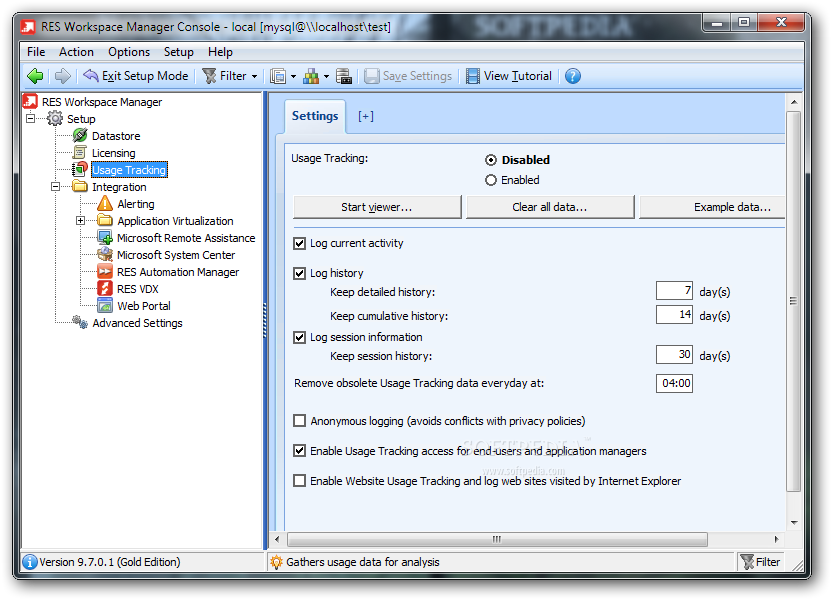Open the File menu
This screenshot has height=600, width=832.
tap(36, 52)
